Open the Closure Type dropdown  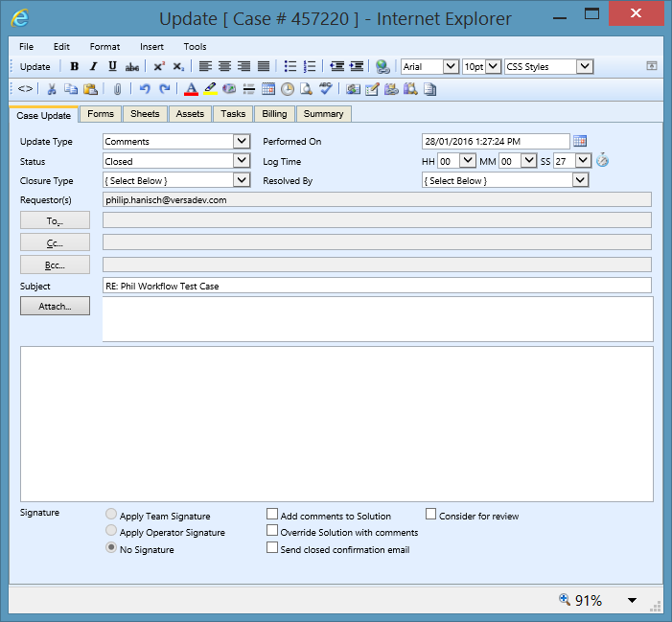(242, 180)
